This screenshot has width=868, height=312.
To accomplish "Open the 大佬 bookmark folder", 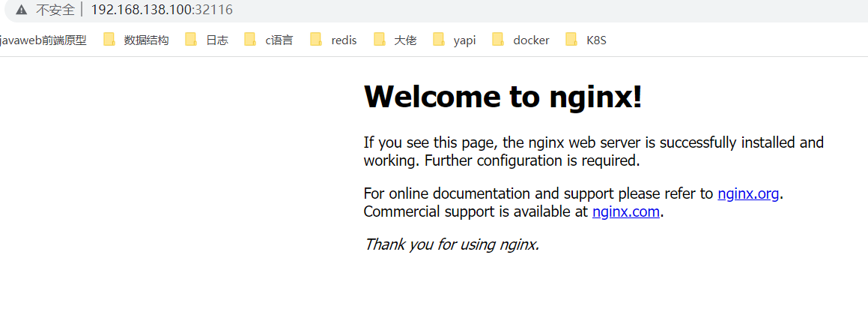I will pos(395,40).
